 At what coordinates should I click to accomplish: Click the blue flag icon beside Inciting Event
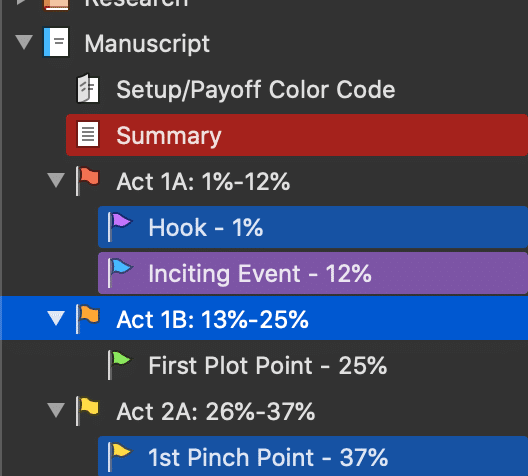(120, 273)
